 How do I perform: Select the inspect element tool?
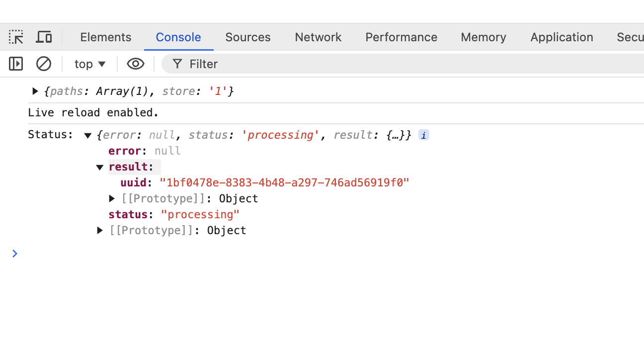pyautogui.click(x=16, y=37)
